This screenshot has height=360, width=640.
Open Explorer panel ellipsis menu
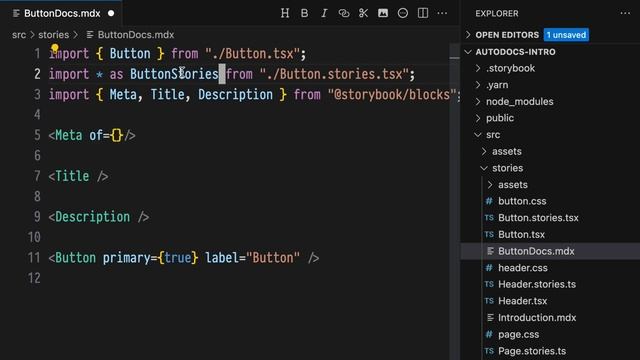pos(625,13)
